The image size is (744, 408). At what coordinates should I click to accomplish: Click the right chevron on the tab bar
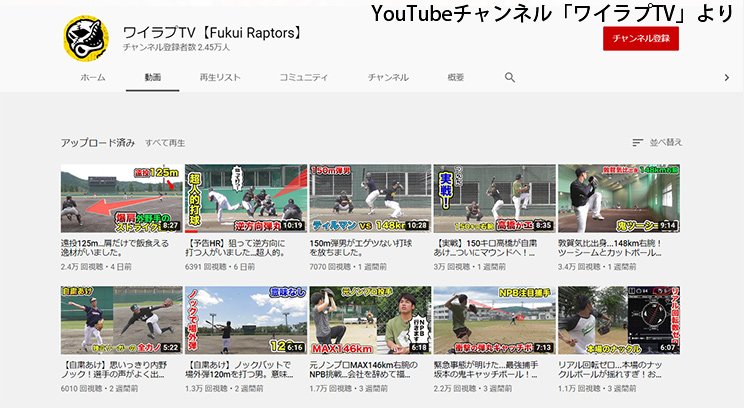(727, 77)
